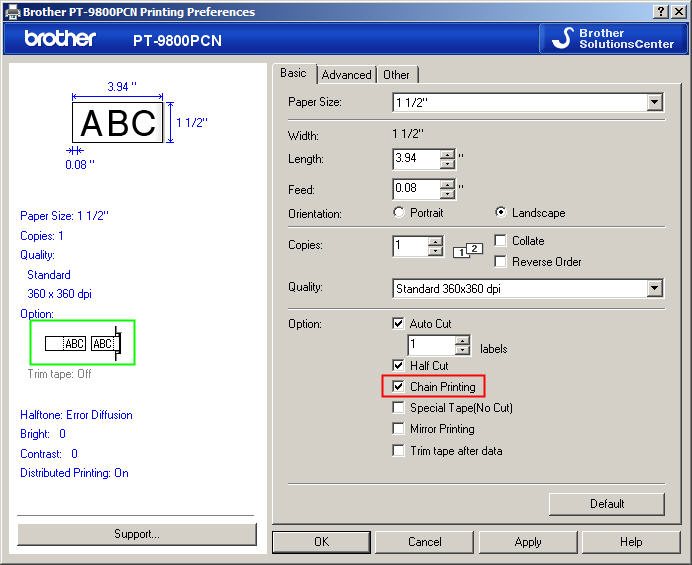Click the ABC label preview image
692x565 pixels.
(x=118, y=122)
